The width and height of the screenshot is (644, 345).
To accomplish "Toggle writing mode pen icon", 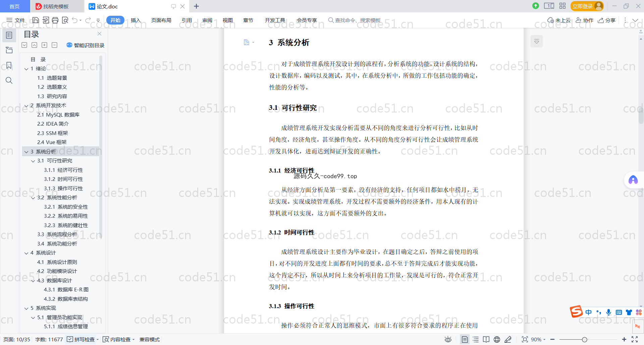I will 508,339.
